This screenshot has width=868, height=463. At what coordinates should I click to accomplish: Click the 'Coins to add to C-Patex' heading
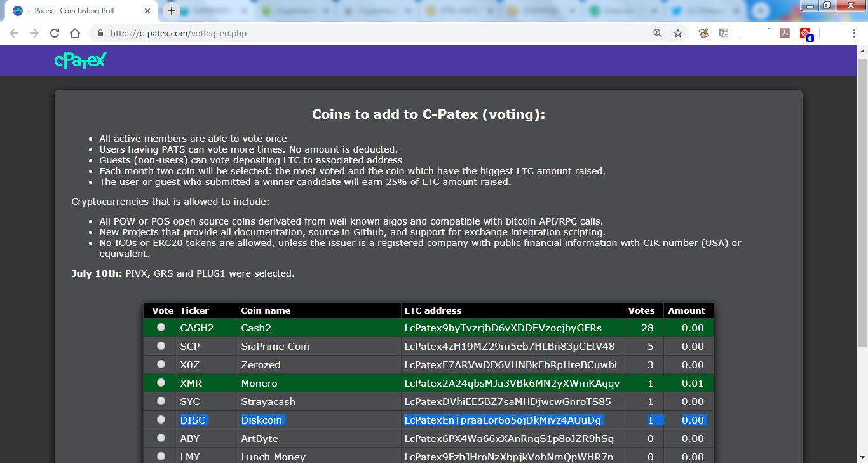pyautogui.click(x=428, y=114)
